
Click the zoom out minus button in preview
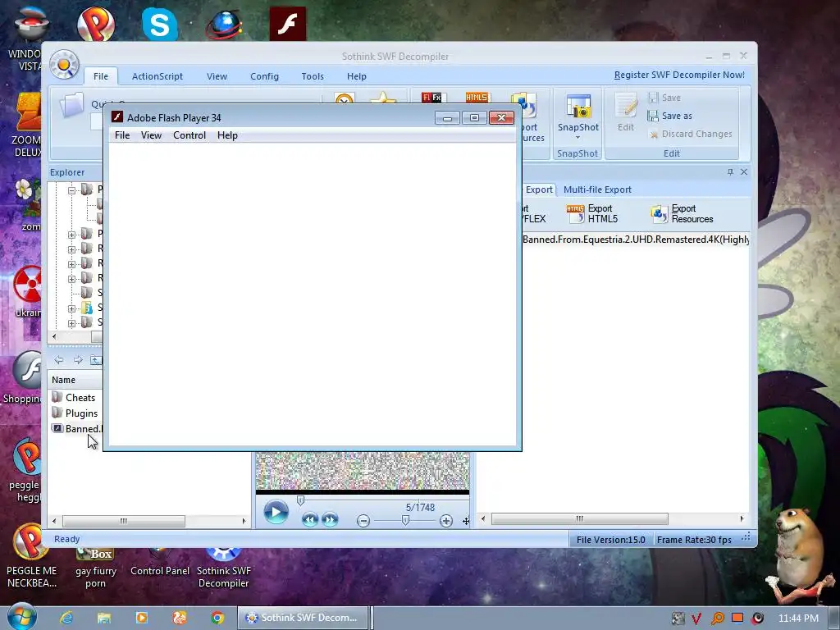[x=363, y=521]
